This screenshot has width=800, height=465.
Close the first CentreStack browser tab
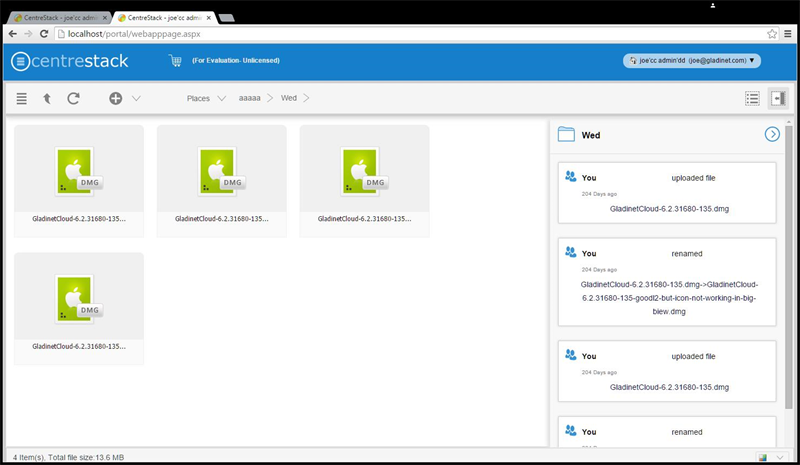pos(105,17)
